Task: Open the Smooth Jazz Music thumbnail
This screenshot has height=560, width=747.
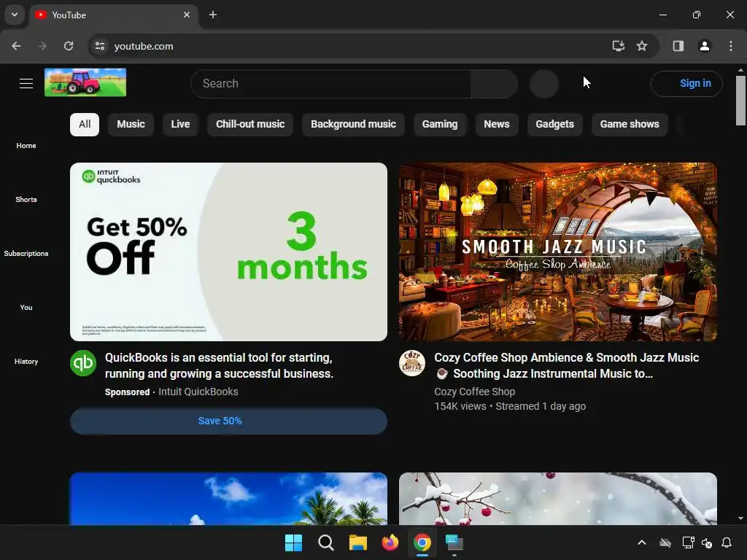Action: (558, 252)
